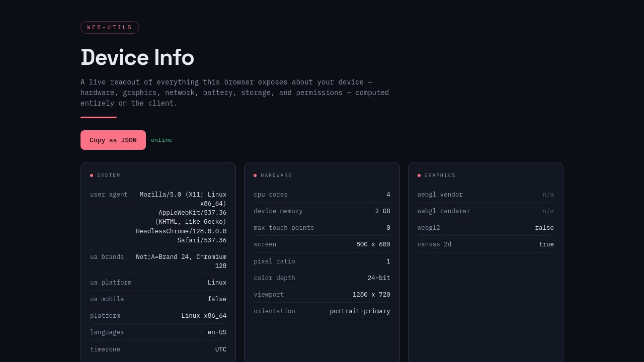The image size is (644, 362).
Task: Click the GRAPHICS card header
Action: tap(437, 175)
